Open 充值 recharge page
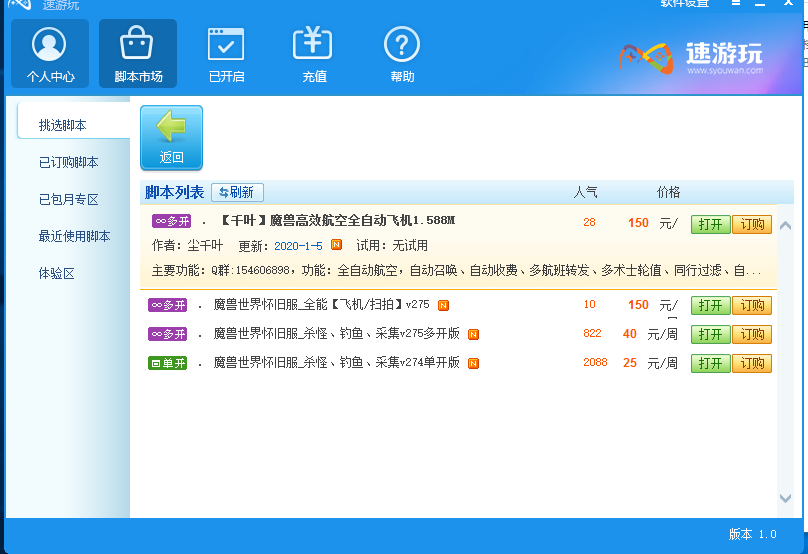Viewport: 808px width, 554px height. tap(314, 54)
